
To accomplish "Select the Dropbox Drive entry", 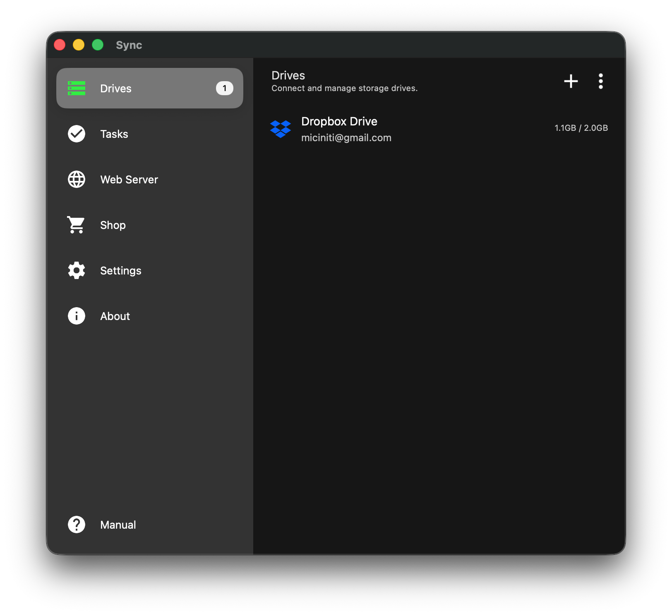I will pyautogui.click(x=339, y=121).
